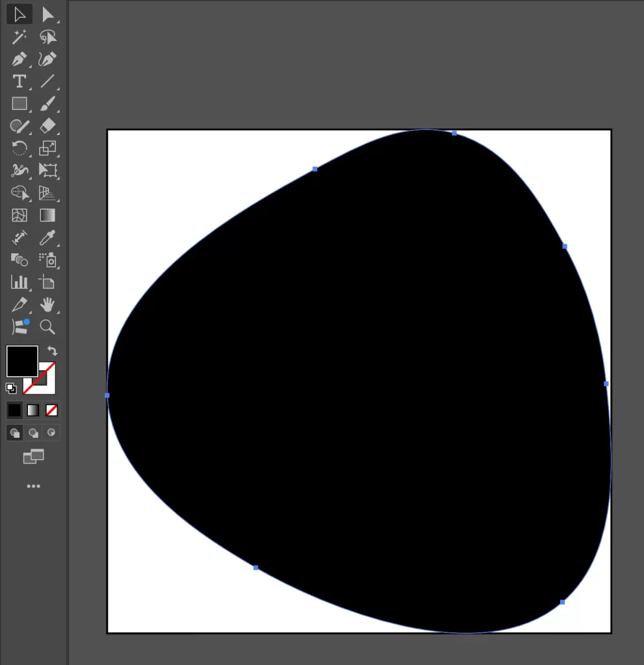Choose the Gradient tool
This screenshot has height=665, width=644.
pyautogui.click(x=47, y=215)
